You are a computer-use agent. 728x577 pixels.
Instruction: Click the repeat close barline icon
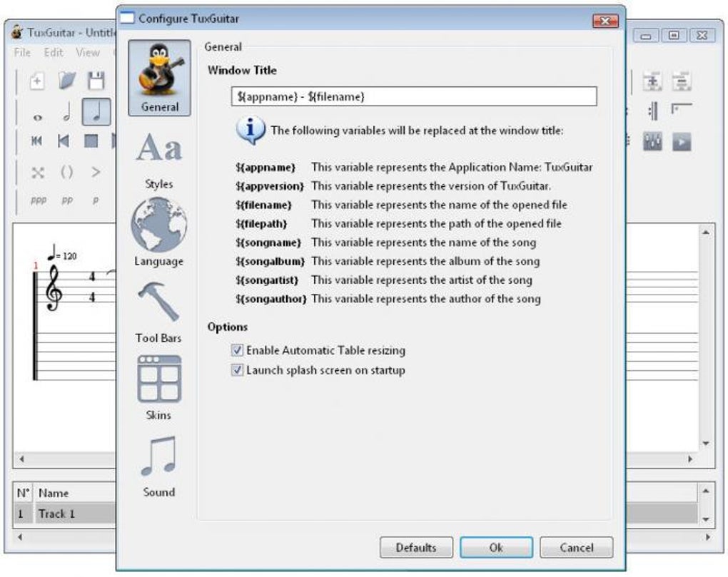[x=652, y=111]
